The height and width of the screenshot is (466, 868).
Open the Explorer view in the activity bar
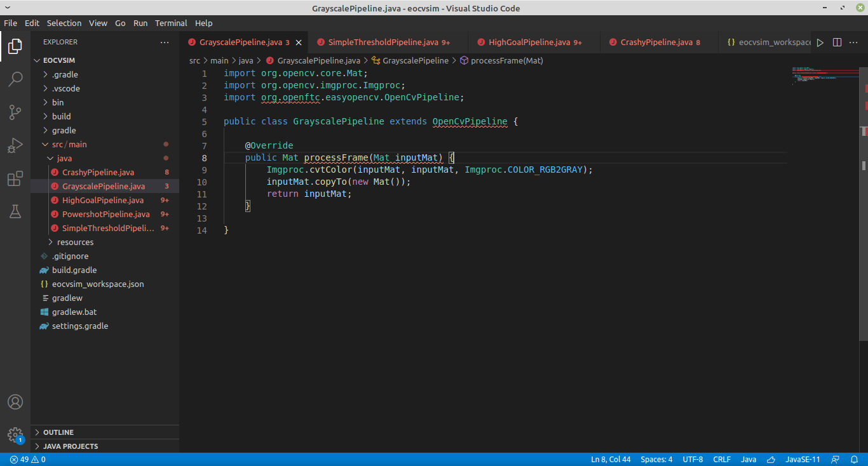pyautogui.click(x=15, y=46)
